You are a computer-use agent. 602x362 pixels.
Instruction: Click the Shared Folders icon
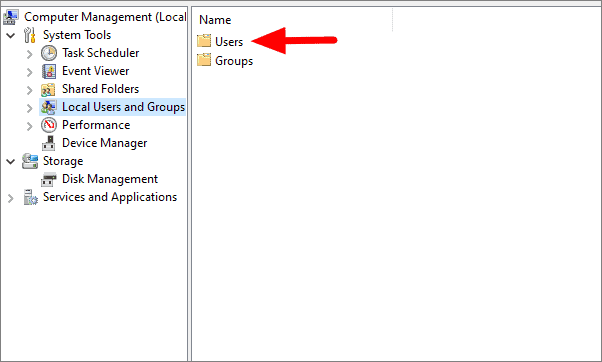(x=48, y=89)
